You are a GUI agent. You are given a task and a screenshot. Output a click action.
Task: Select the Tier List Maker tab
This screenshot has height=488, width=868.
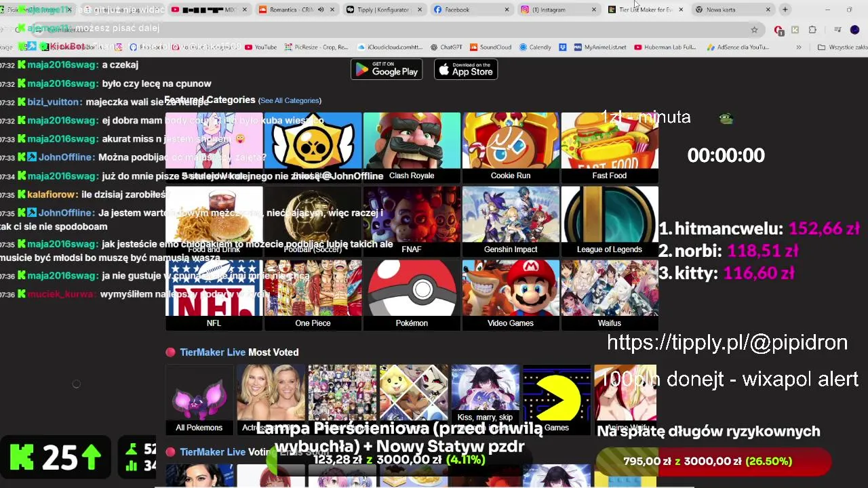pos(646,9)
